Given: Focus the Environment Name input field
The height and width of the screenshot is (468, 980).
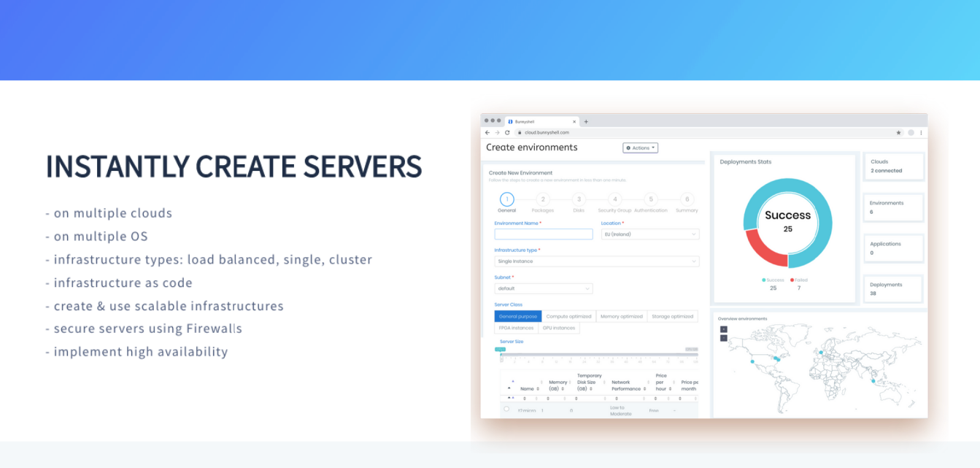Looking at the screenshot, I should click(544, 234).
